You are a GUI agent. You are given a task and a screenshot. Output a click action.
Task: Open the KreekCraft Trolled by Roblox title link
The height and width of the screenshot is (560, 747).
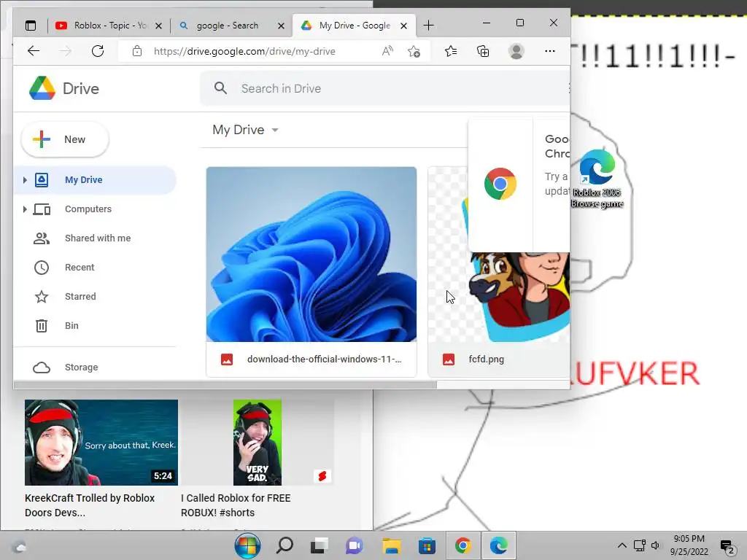90,505
